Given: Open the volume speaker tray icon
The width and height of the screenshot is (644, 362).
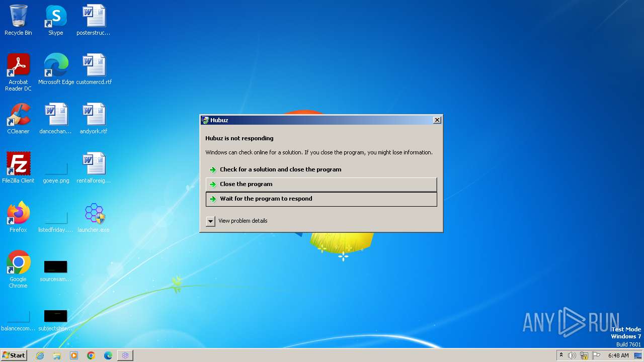Looking at the screenshot, I should click(x=572, y=355).
